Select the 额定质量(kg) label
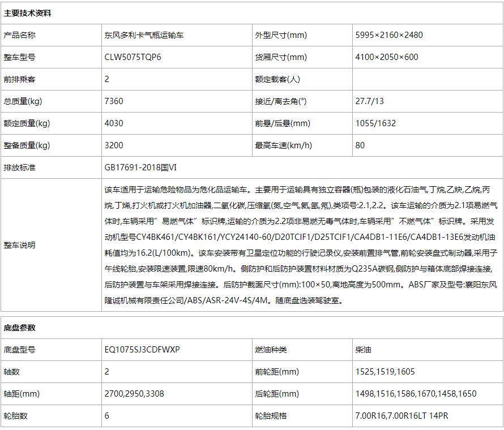Screen dimensions: 504x430 tap(27, 123)
